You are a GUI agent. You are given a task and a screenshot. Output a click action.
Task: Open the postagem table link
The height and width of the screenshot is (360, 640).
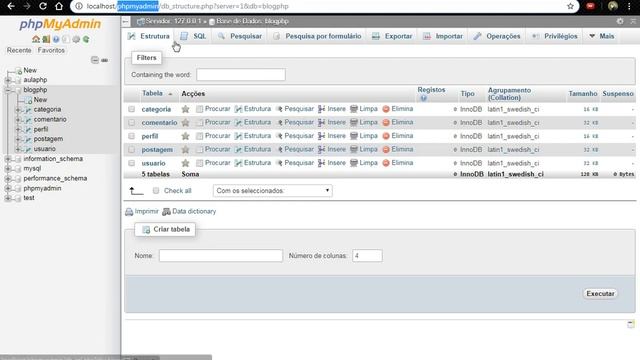tap(157, 150)
